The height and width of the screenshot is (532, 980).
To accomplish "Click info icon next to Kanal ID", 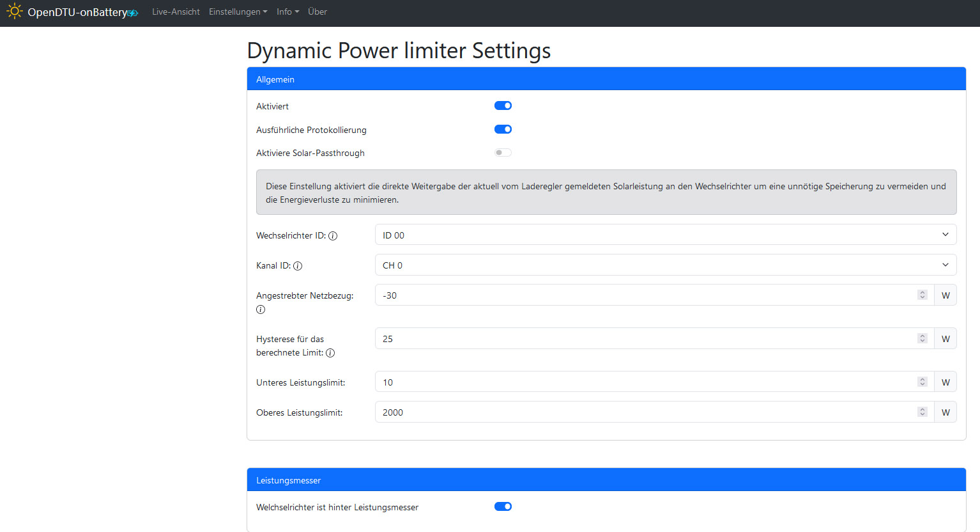I will pos(298,266).
